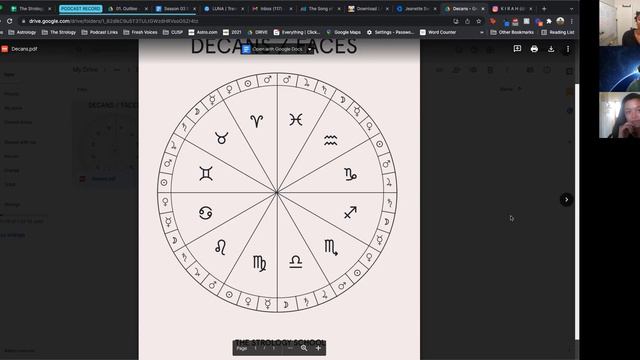Open the browser extensions puzzle icon
640x360 pixels.
click(549, 21)
